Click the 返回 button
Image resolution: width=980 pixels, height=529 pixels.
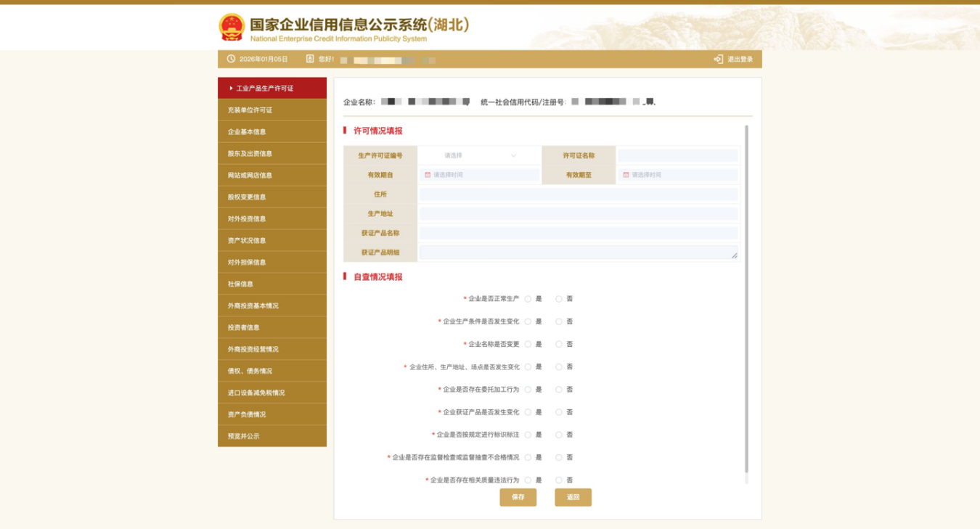pos(573,497)
